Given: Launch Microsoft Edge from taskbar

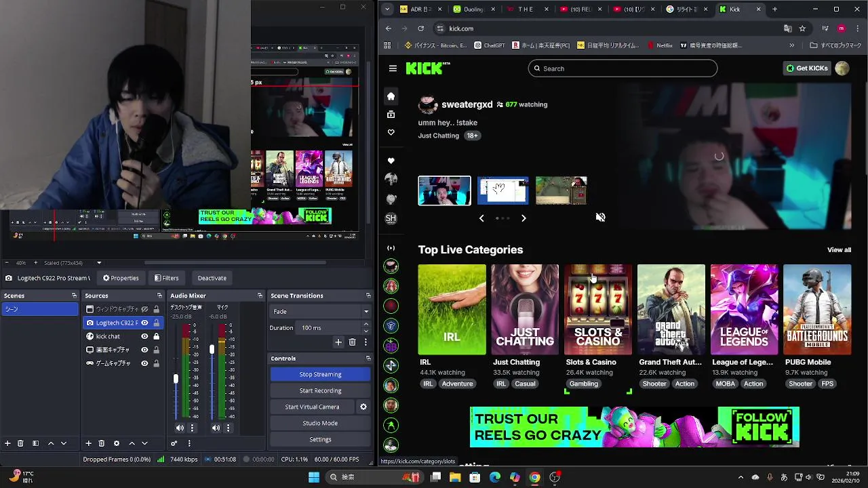Looking at the screenshot, I should click(495, 477).
